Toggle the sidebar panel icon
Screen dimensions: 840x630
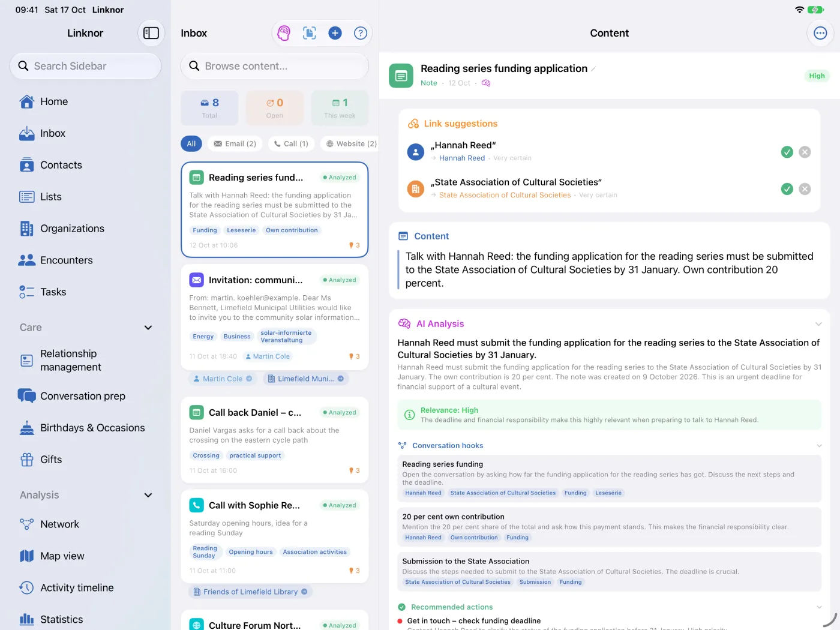(151, 33)
